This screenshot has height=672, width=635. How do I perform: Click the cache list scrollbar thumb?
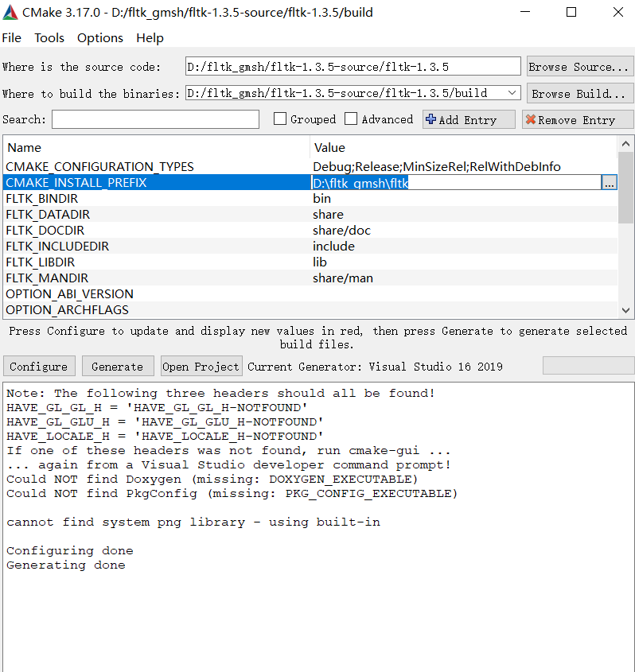click(x=625, y=188)
